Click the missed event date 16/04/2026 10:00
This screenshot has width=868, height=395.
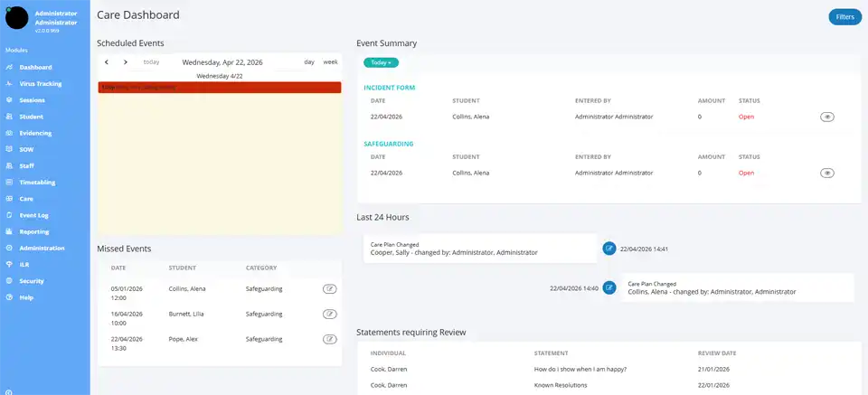pos(127,319)
